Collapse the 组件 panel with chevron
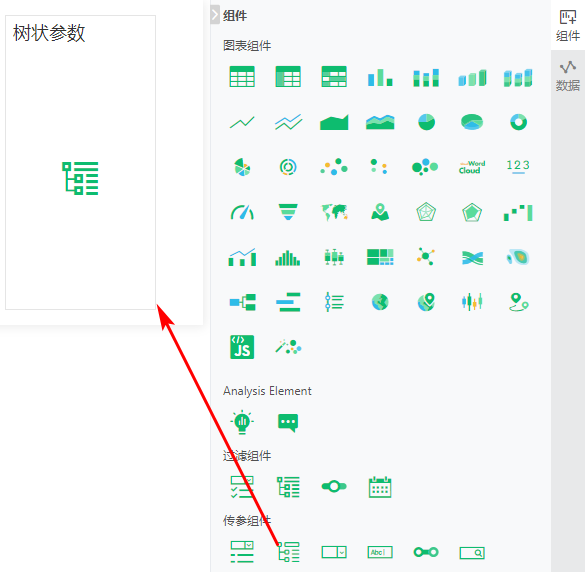Viewport: 585px width, 572px height. coord(215,15)
